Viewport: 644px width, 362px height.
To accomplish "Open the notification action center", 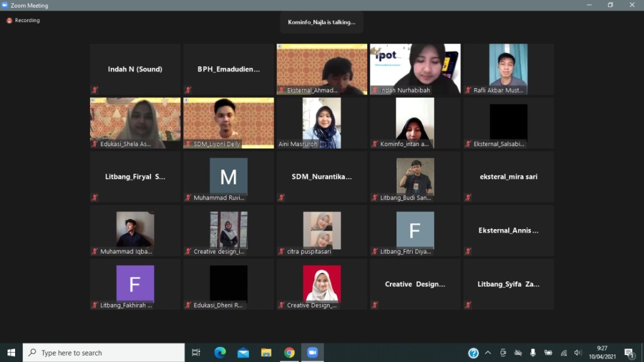I will (x=629, y=353).
